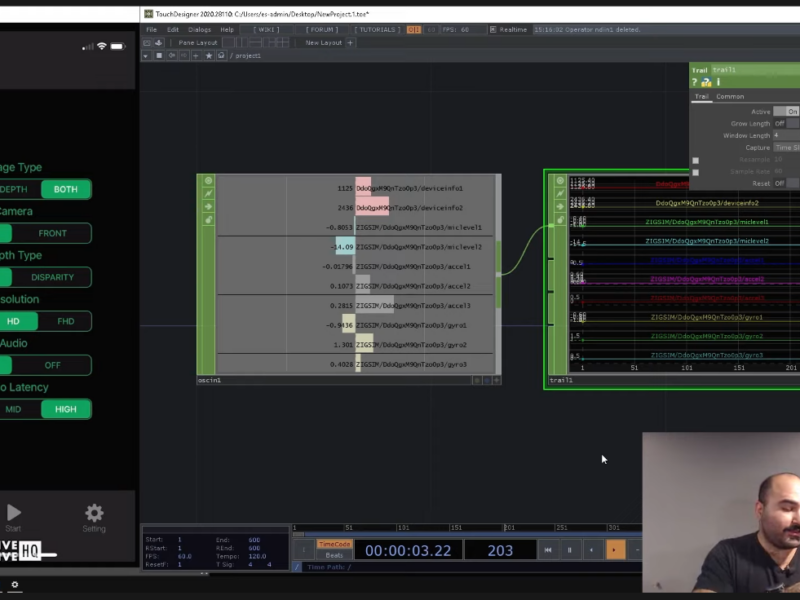Open Python help for the trail operator
This screenshot has width=800, height=600.
[706, 82]
